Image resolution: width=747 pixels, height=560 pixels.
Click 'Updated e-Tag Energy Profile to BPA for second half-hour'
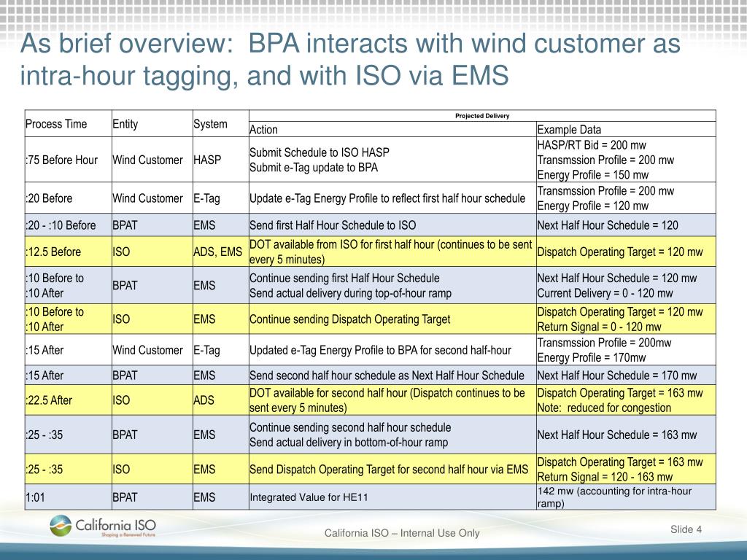pos(380,351)
